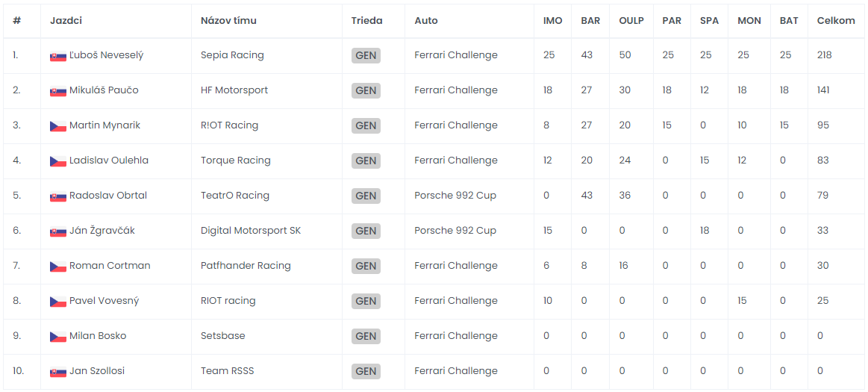Click the Czech flag beside Pavel Vovesný

[x=58, y=301]
